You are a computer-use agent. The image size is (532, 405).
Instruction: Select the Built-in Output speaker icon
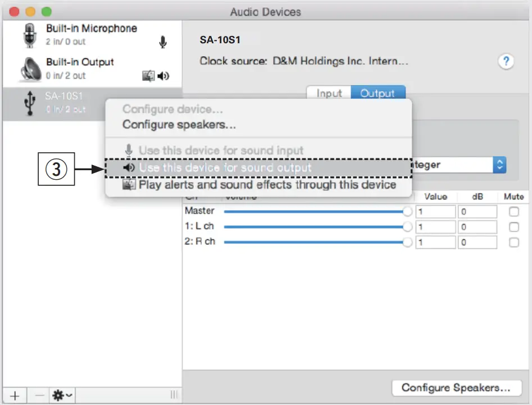coord(30,69)
